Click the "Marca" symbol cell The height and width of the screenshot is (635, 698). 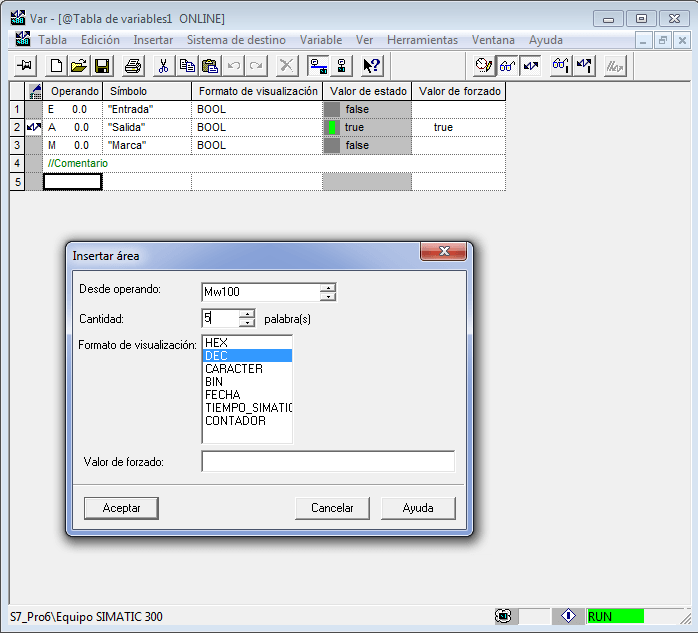pyautogui.click(x=147, y=146)
